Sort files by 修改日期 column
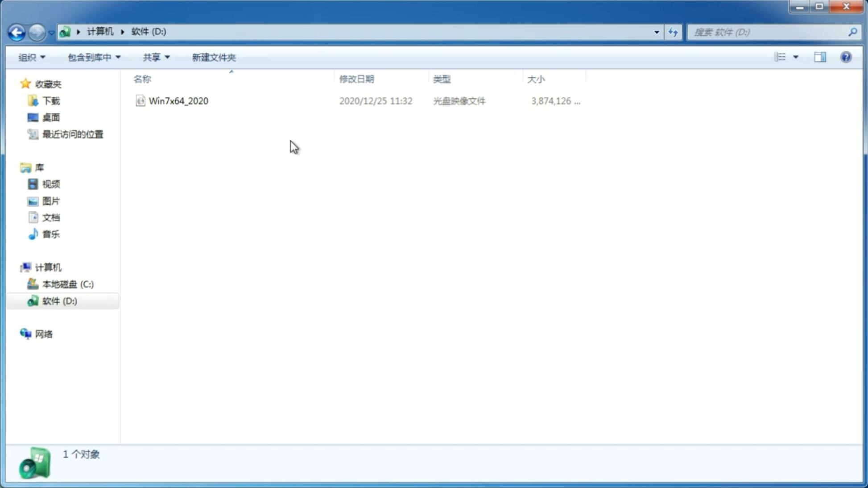Image resolution: width=868 pixels, height=488 pixels. pyautogui.click(x=356, y=78)
